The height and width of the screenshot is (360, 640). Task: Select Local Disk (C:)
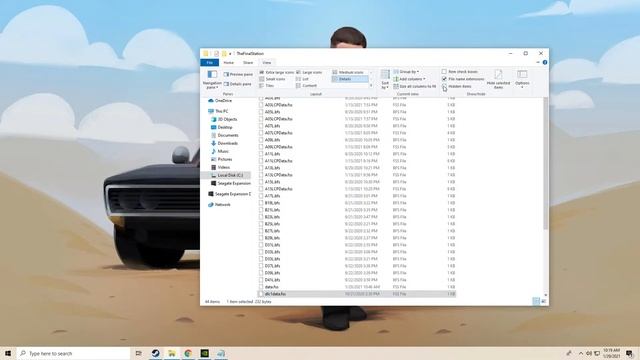pos(227,175)
